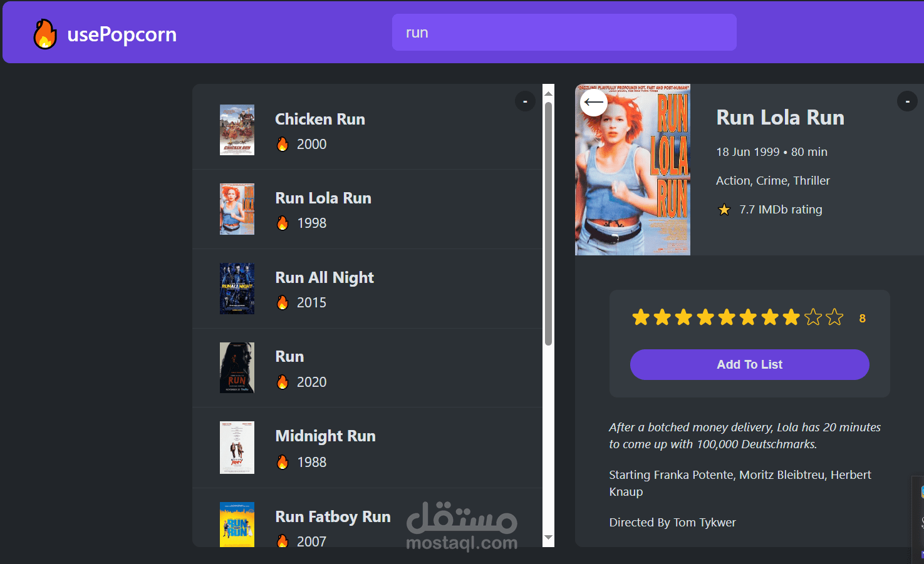The height and width of the screenshot is (564, 924).
Task: Open the Chicken Run poster thumbnail
Action: 237,130
